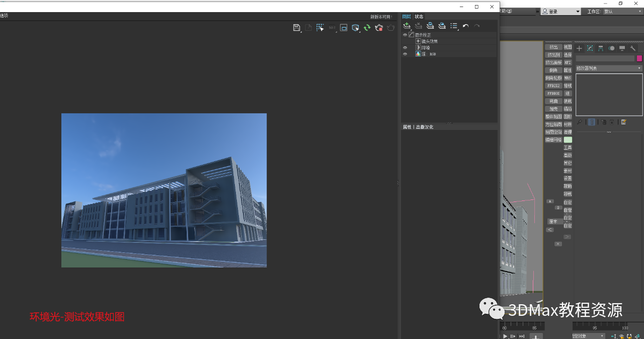This screenshot has height=339, width=644.
Task: Select the 源: RGB layer row
Action: 449,53
